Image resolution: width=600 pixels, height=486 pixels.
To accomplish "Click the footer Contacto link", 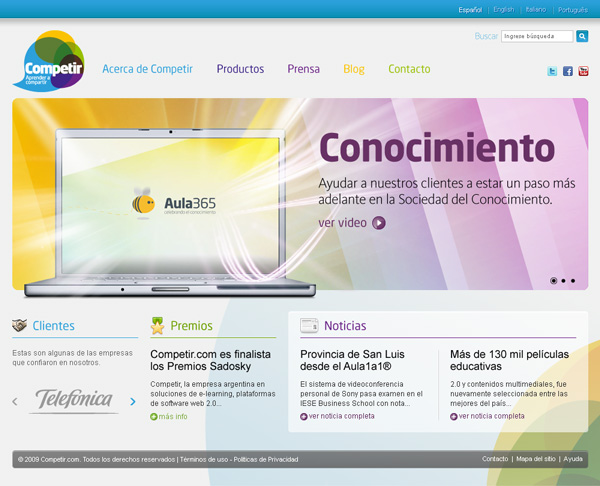I will click(495, 459).
